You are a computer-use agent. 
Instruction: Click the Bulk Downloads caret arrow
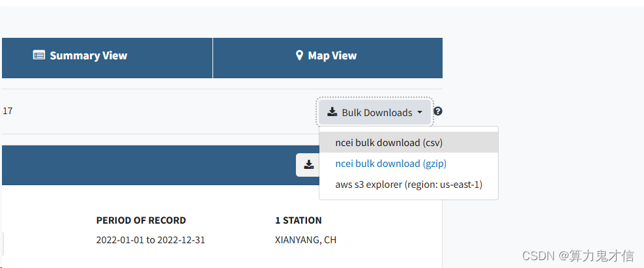(x=419, y=112)
